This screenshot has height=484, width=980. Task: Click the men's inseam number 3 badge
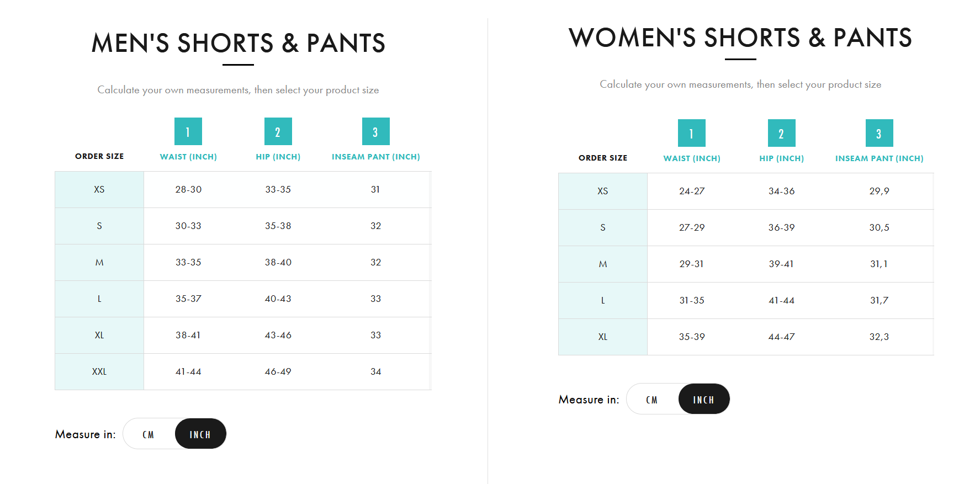375,131
